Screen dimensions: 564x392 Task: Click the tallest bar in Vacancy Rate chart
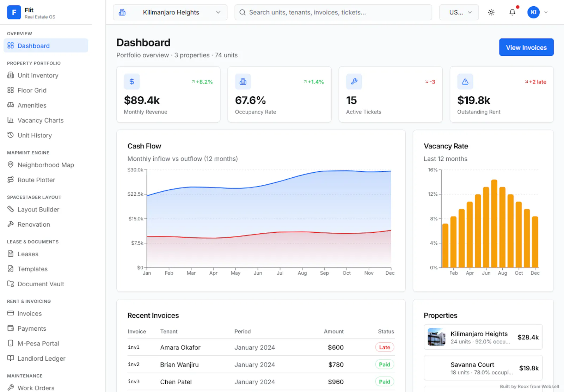click(494, 223)
